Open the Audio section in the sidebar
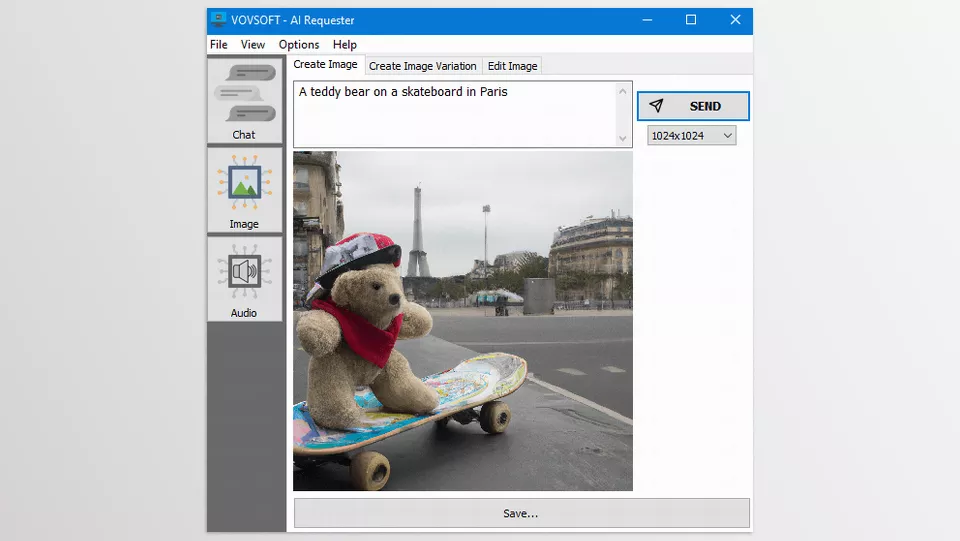The image size is (960, 541). pos(245,279)
